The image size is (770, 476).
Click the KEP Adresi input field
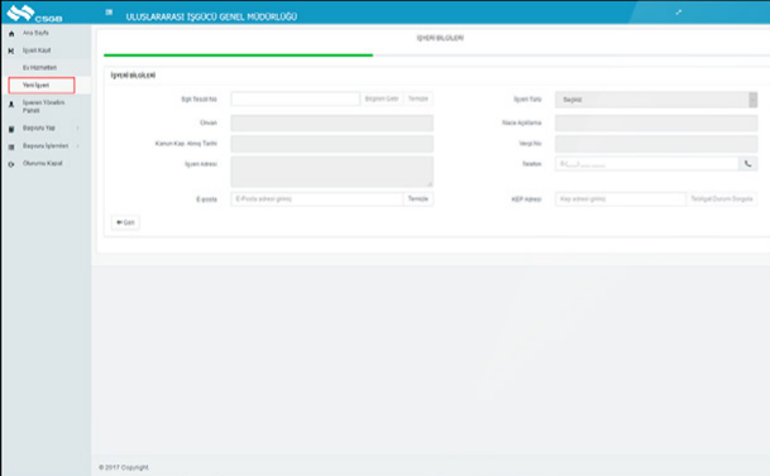pyautogui.click(x=620, y=199)
